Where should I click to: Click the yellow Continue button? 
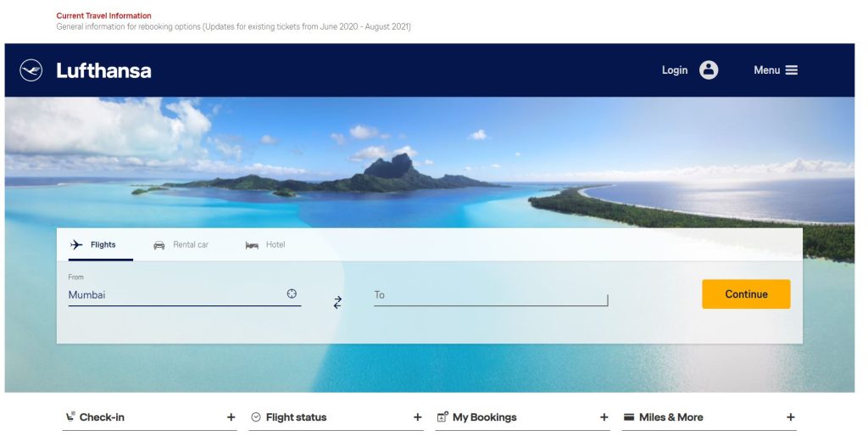coord(746,294)
